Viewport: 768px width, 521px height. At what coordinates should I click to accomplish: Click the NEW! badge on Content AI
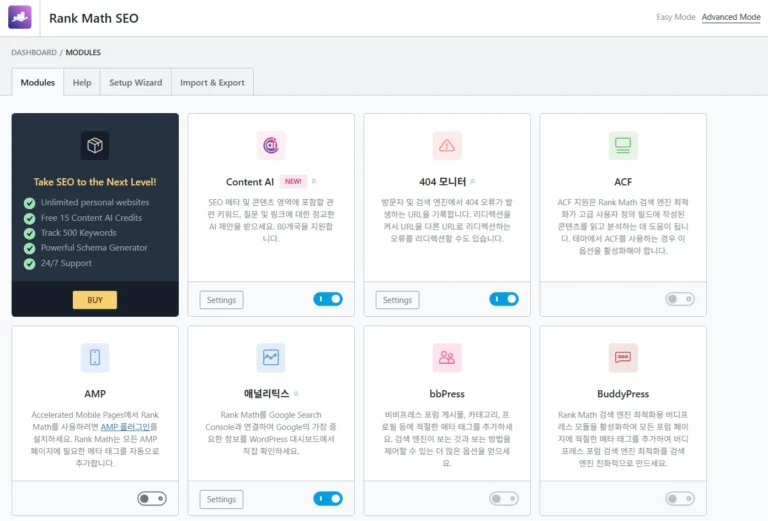[x=293, y=182]
